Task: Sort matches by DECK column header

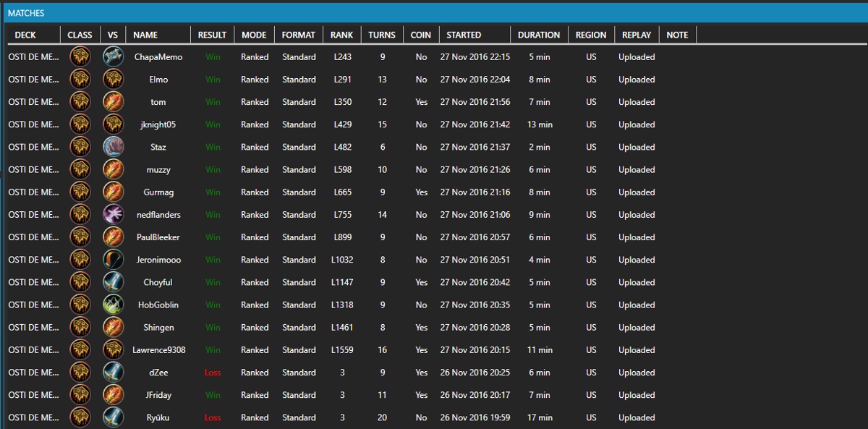Action: 33,35
